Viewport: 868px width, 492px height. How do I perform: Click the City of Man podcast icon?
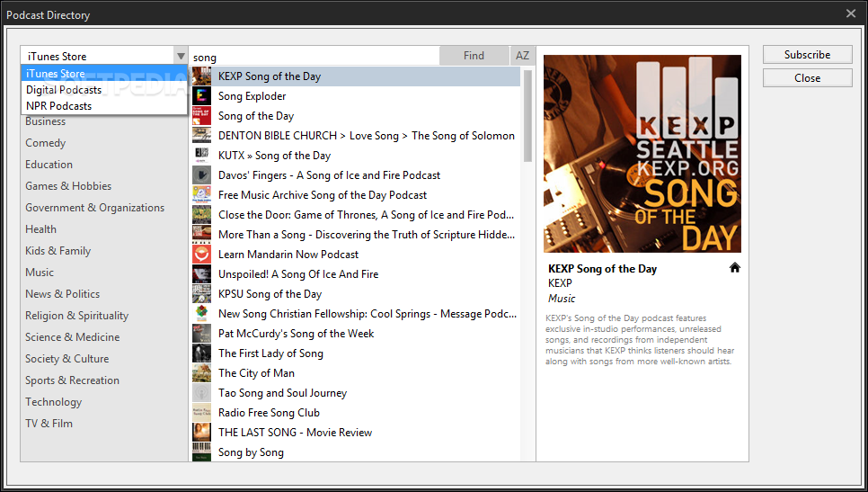(x=201, y=373)
